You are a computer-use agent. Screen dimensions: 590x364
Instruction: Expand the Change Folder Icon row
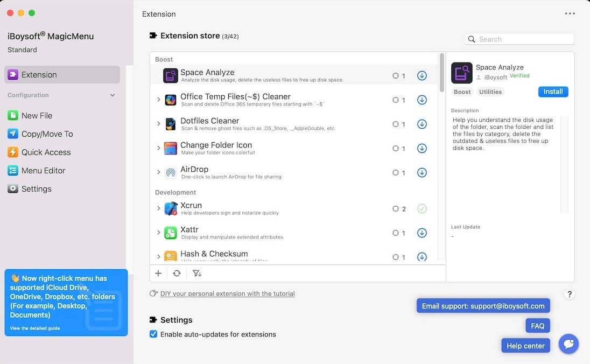(x=158, y=148)
